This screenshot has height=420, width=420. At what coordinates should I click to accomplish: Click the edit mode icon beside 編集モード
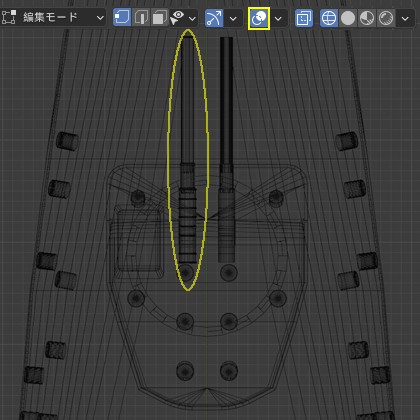click(x=9, y=17)
